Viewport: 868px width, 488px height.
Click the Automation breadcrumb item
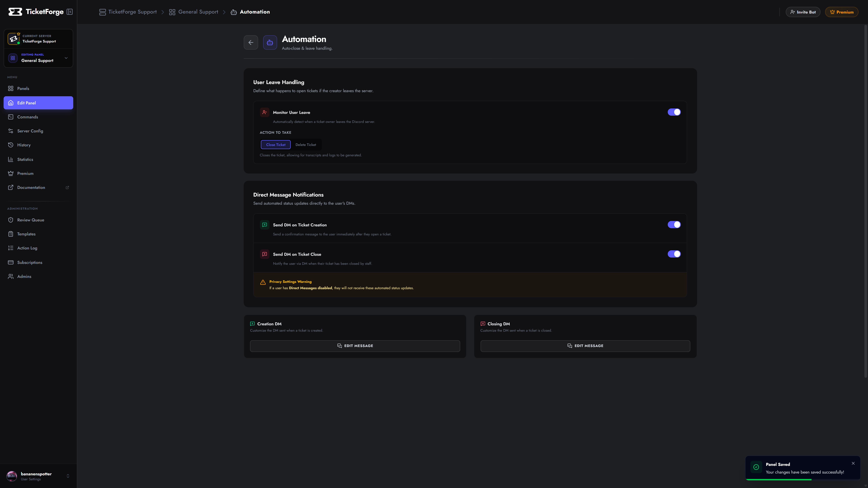(250, 12)
